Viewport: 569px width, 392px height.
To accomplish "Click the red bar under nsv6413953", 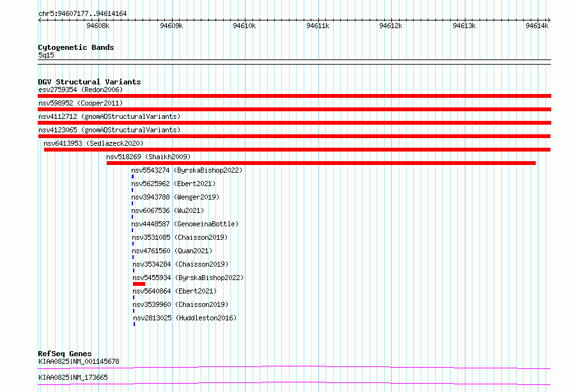I will pos(297,150).
